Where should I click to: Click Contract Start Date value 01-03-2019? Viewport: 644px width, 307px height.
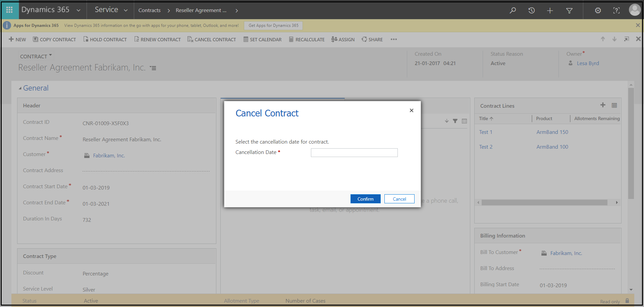(x=96, y=188)
